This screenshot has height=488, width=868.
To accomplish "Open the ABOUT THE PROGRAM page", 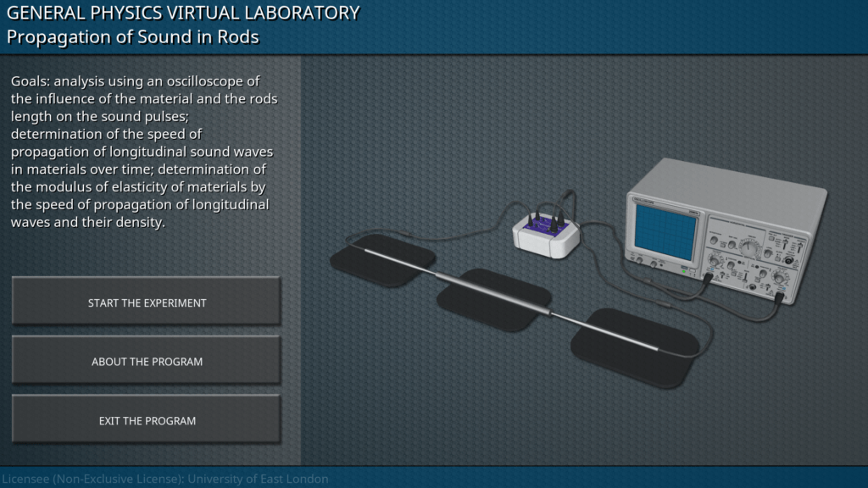I will point(147,362).
